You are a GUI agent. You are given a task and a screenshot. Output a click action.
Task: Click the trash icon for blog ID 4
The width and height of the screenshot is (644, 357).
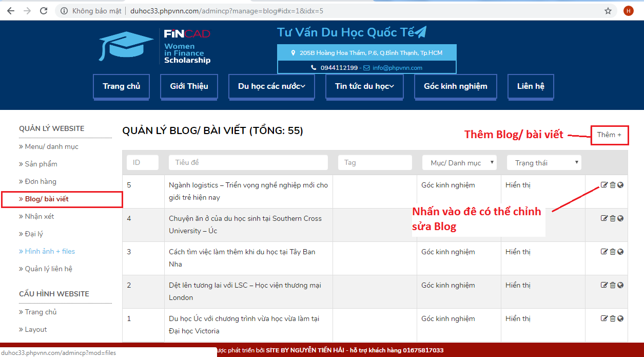coord(612,218)
